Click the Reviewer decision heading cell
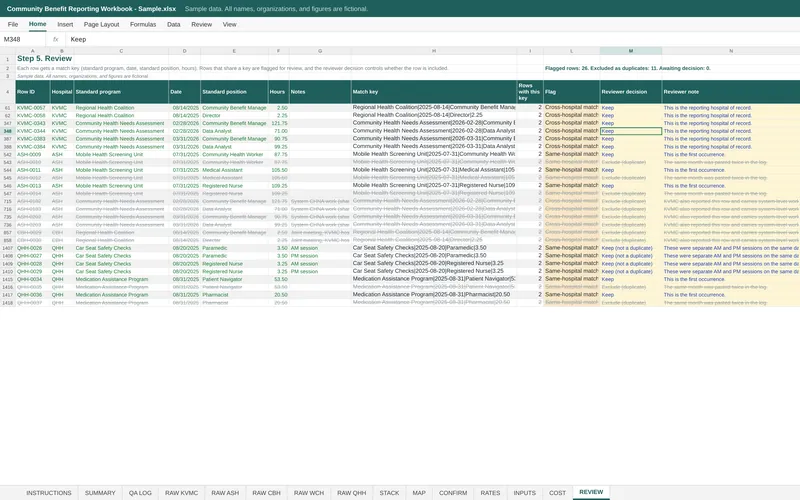800x500 pixels. point(631,92)
